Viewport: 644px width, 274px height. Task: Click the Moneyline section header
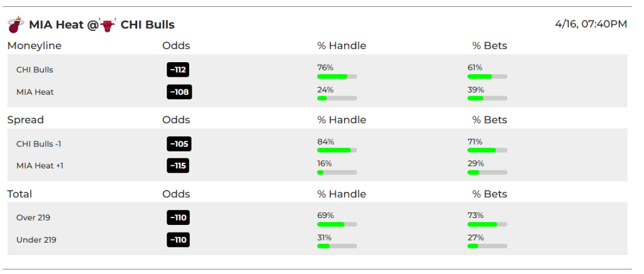point(35,45)
